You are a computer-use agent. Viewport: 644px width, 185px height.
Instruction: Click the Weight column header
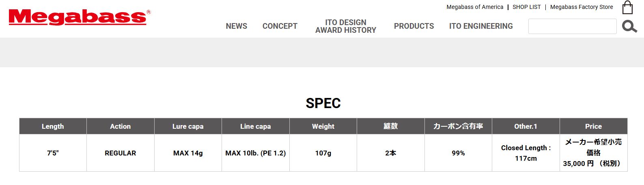[x=323, y=126]
